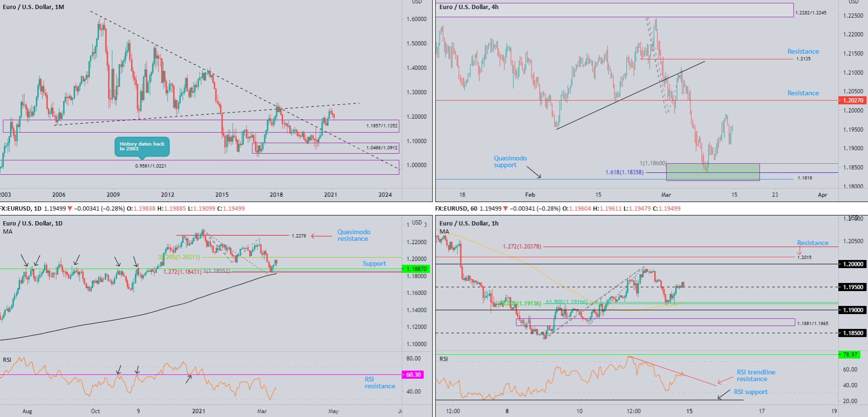
Task: Click the black arrow beside Quasimodo support
Action: (534, 172)
